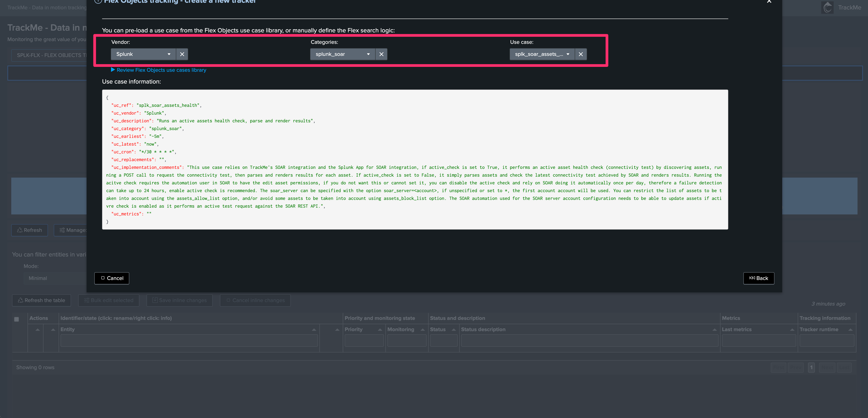Sort by the Status description column arrow
Image resolution: width=868 pixels, height=418 pixels.
714,329
